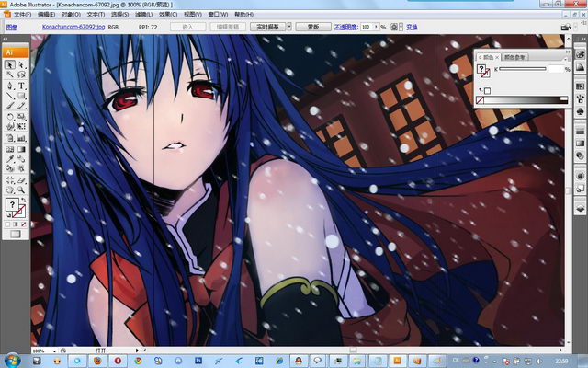
Task: Open the 编辑(E) menu
Action: click(x=47, y=15)
